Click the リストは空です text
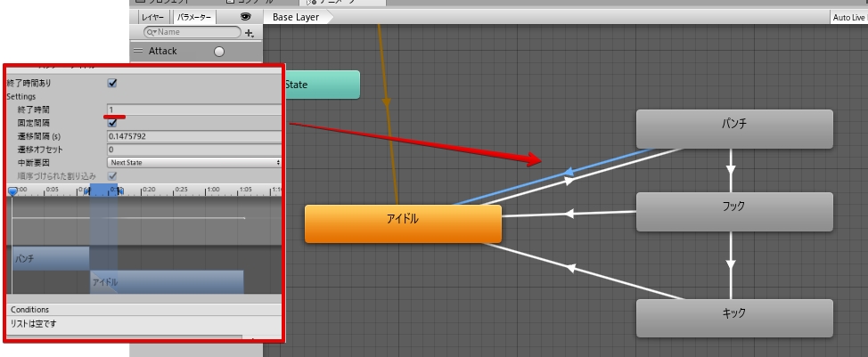This screenshot has height=357, width=868. [34, 323]
